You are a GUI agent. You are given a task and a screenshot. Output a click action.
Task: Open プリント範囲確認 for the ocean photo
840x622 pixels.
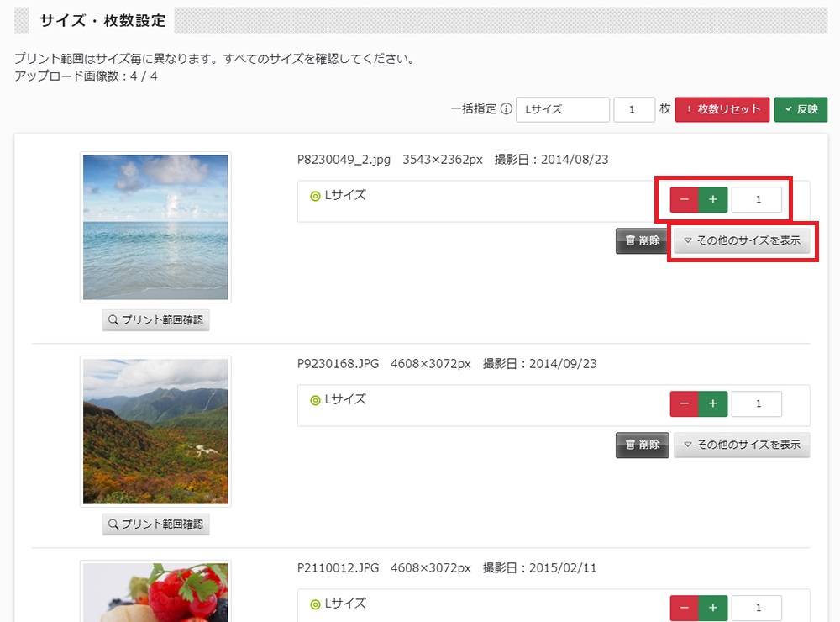(x=156, y=320)
